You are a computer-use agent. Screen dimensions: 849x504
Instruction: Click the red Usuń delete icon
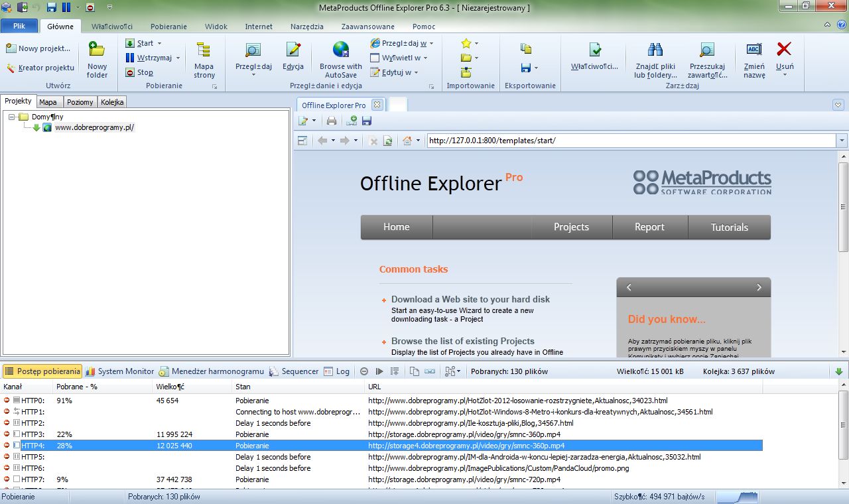pos(785,50)
